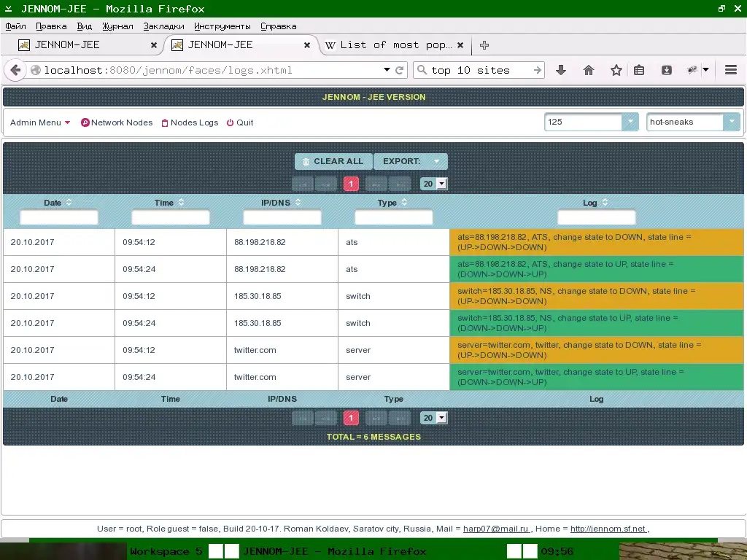The height and width of the screenshot is (560, 747).
Task: Focus the Date filter field
Action: pyautogui.click(x=59, y=217)
